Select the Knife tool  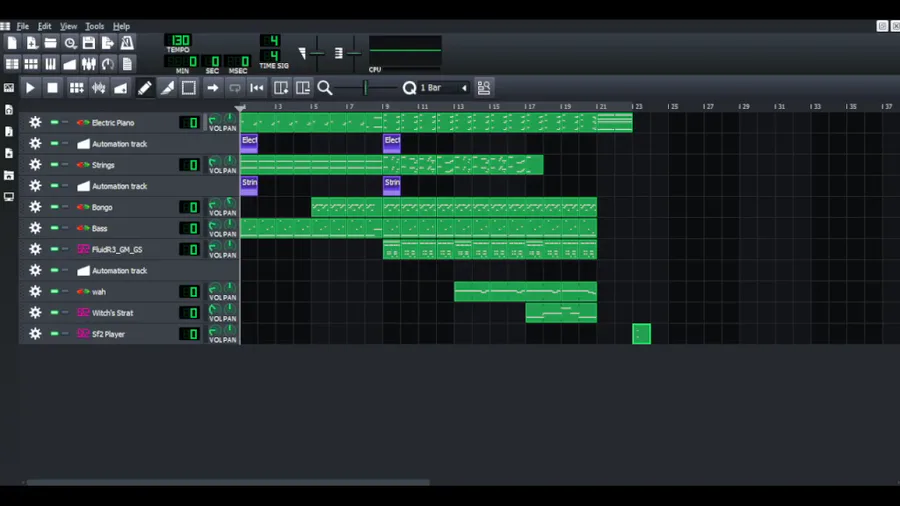click(x=167, y=88)
